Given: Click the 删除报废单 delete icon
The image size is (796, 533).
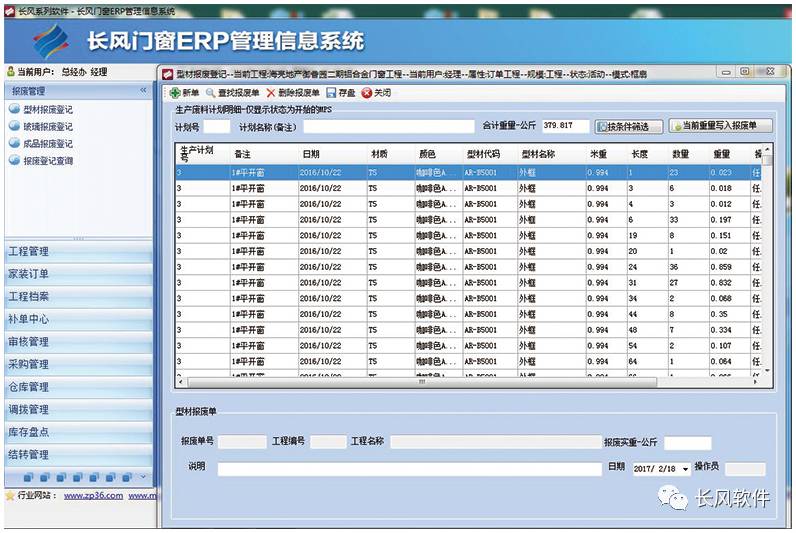Looking at the screenshot, I should (x=271, y=93).
